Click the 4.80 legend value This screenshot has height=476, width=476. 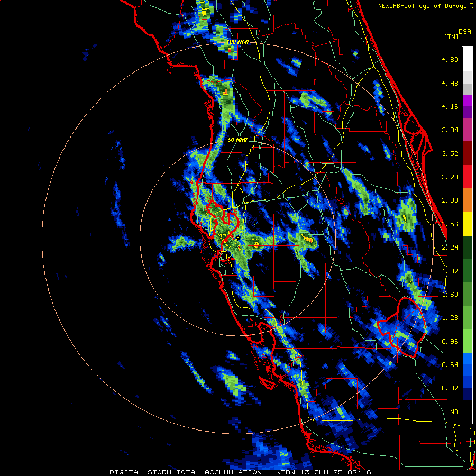[x=450, y=59]
